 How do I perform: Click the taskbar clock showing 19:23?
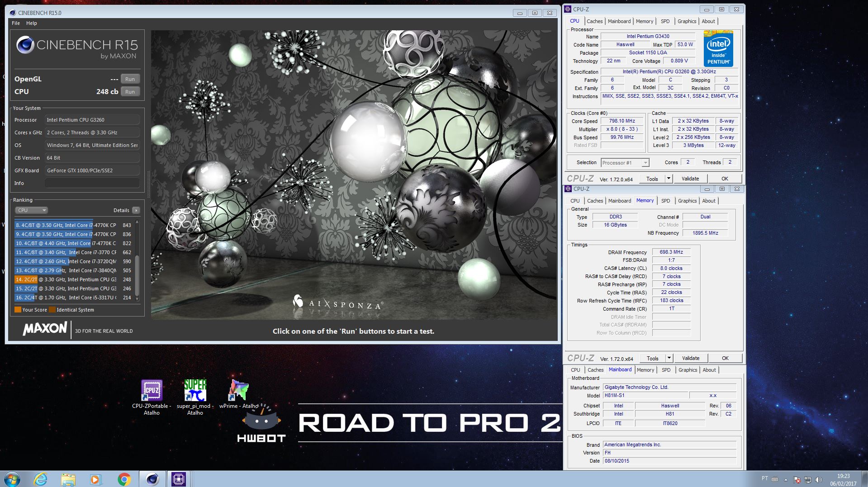coord(843,479)
